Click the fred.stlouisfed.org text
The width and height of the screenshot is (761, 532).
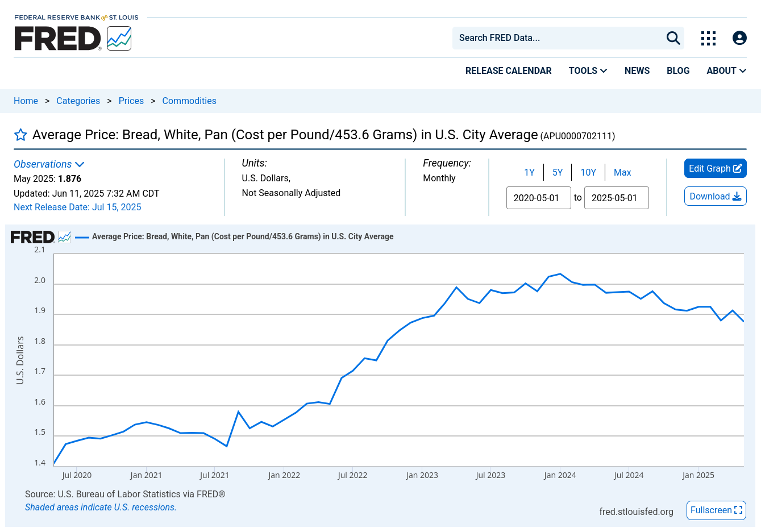pyautogui.click(x=636, y=512)
